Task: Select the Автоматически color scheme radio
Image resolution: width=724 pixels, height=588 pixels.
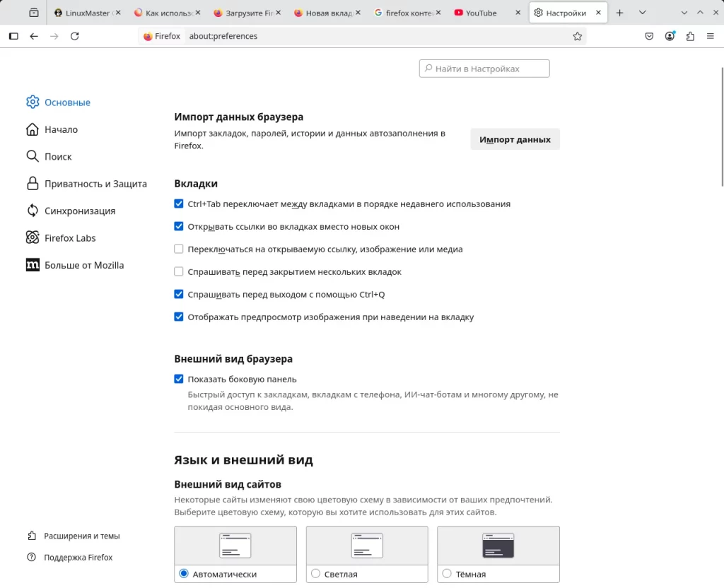Action: (x=184, y=574)
